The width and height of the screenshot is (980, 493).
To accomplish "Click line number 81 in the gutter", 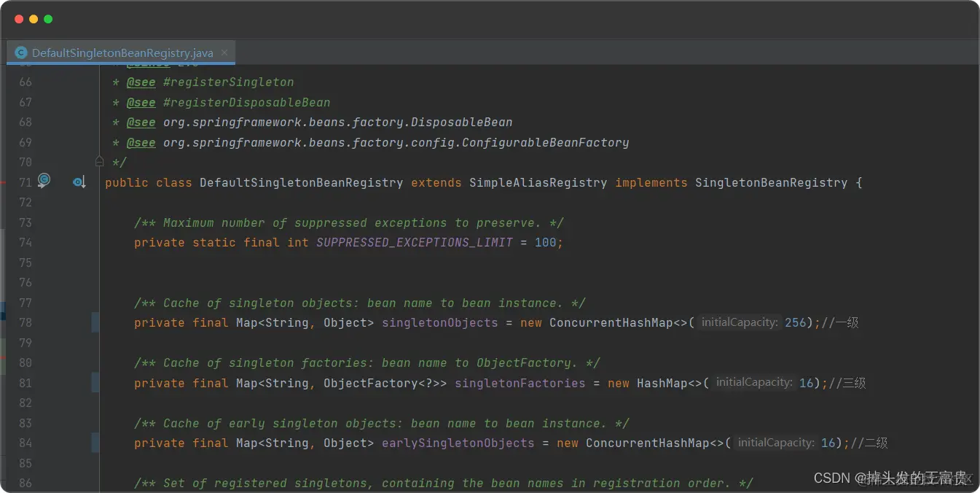I will pos(26,383).
